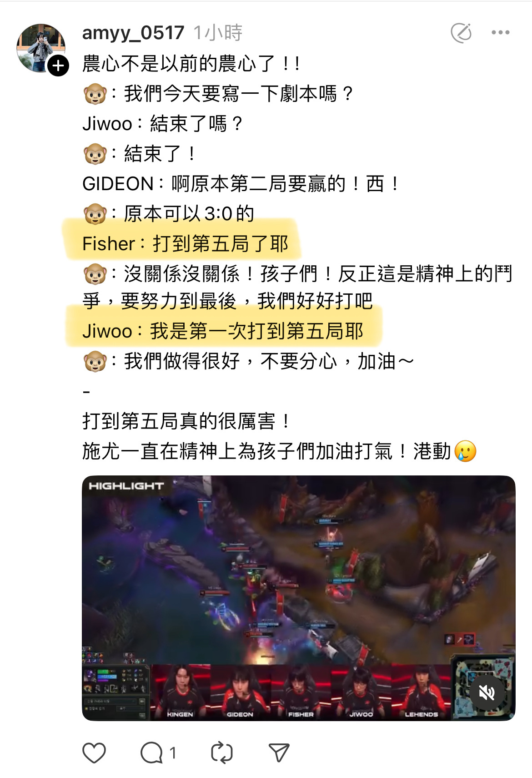Tap the GIDEON player cam in the video
The width and height of the screenshot is (532, 778).
241,692
